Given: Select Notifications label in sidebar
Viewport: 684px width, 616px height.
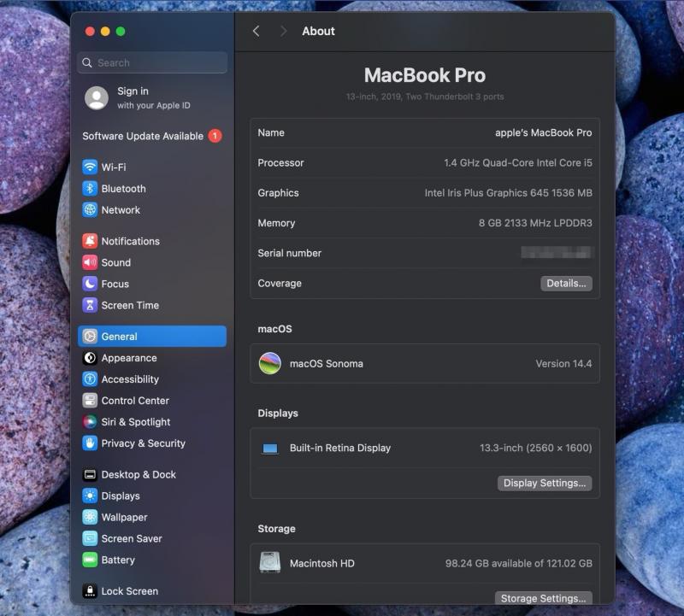Looking at the screenshot, I should coord(131,241).
